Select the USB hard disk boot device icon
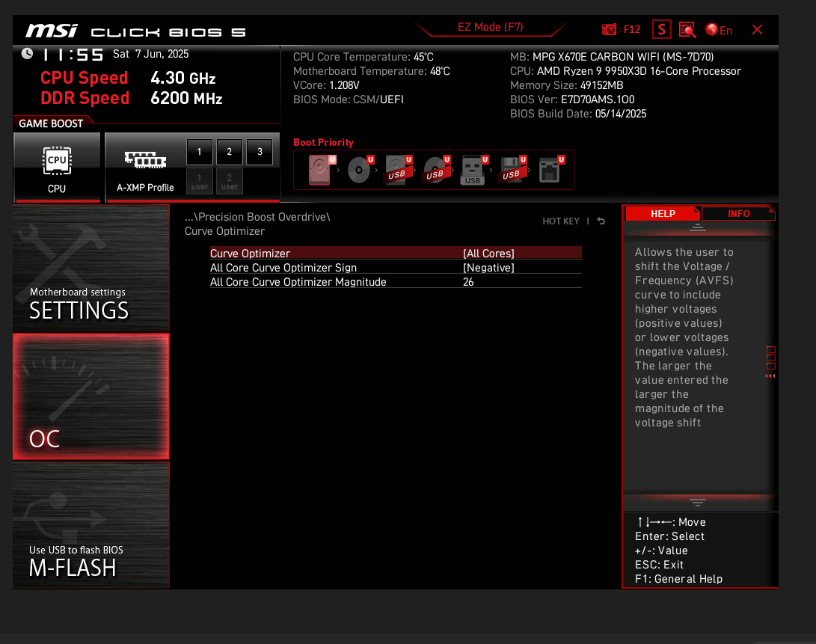Screen dimensions: 816x644 [x=399, y=170]
